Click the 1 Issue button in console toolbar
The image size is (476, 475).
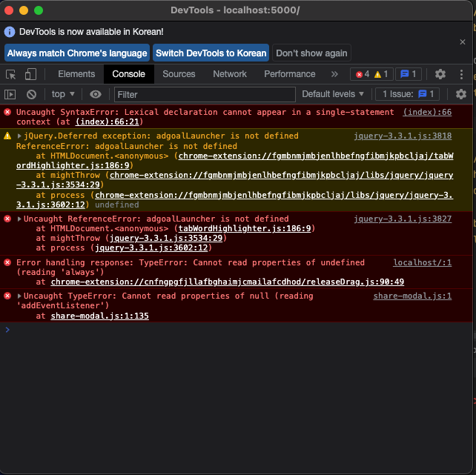407,94
